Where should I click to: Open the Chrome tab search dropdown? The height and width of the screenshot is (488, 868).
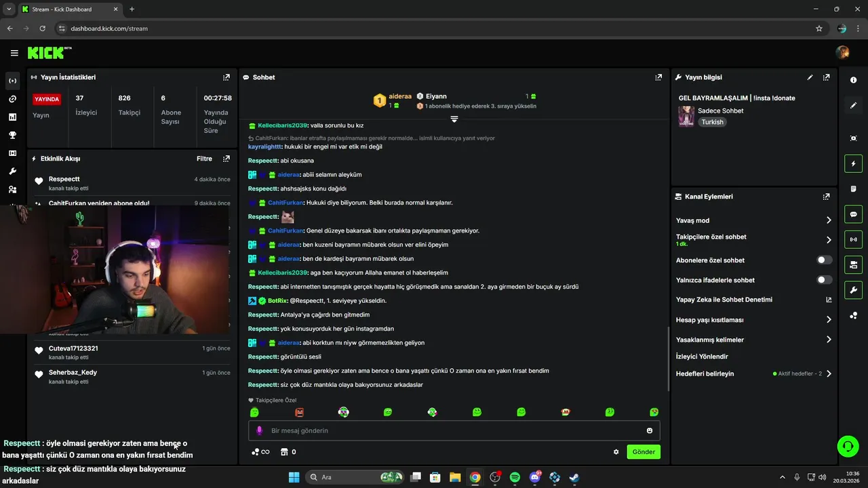(9, 9)
